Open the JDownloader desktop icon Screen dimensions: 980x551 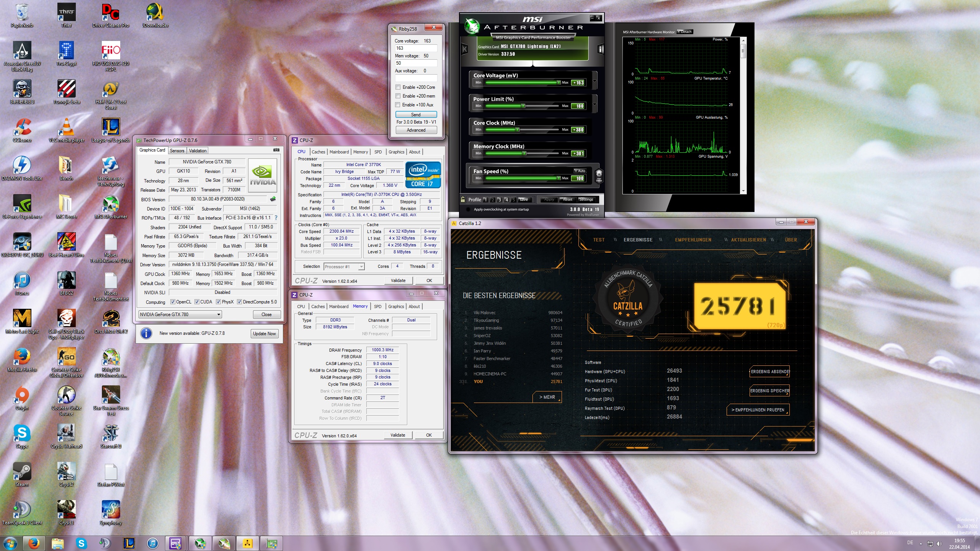[155, 16]
